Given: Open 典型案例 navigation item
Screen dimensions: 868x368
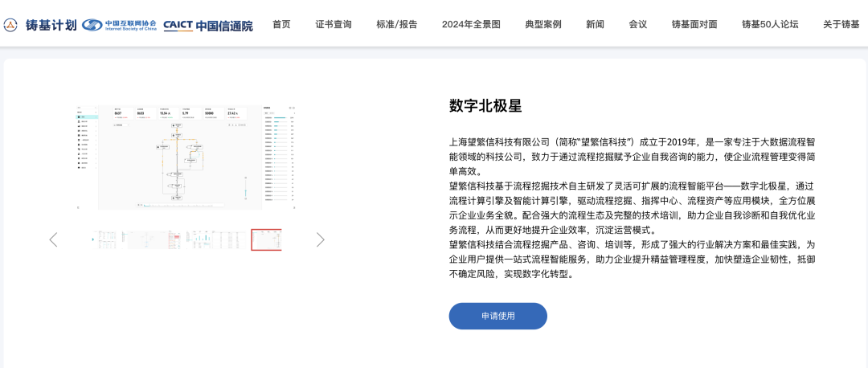Looking at the screenshot, I should pyautogui.click(x=543, y=24).
